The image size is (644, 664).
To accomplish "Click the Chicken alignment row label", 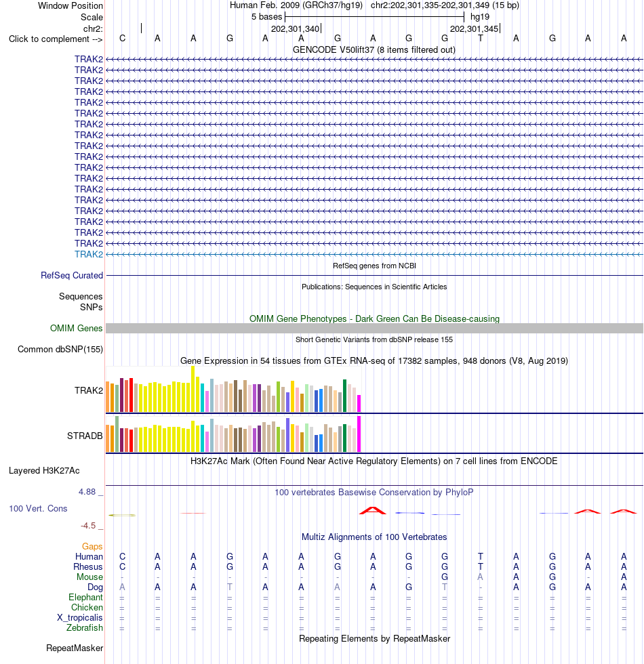I will coord(87,607).
